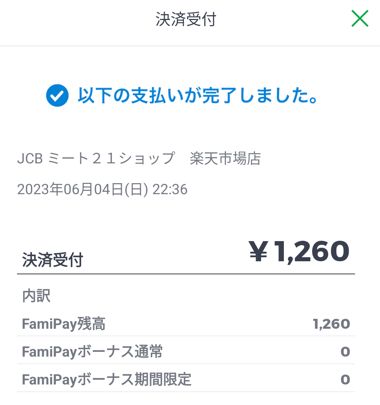Select the bold 決済受付 amount label
The image size is (380, 405).
coord(52,260)
